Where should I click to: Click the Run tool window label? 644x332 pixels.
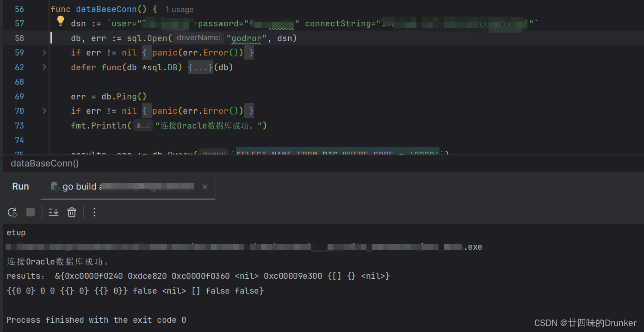(20, 186)
